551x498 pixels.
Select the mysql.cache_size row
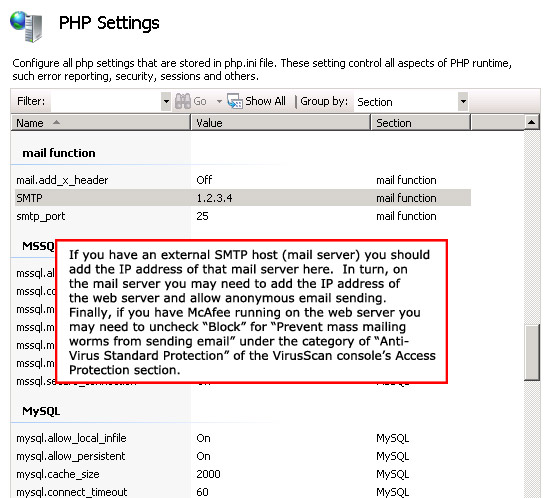pyautogui.click(x=242, y=474)
